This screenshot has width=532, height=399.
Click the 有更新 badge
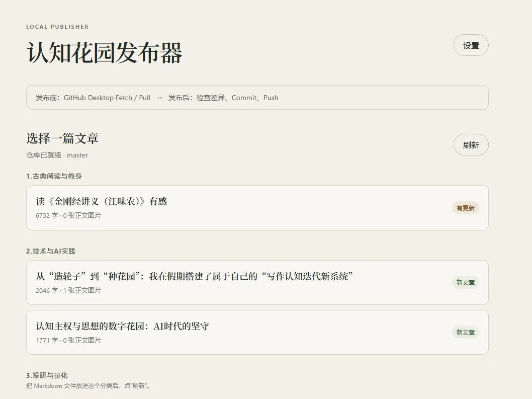click(x=465, y=208)
